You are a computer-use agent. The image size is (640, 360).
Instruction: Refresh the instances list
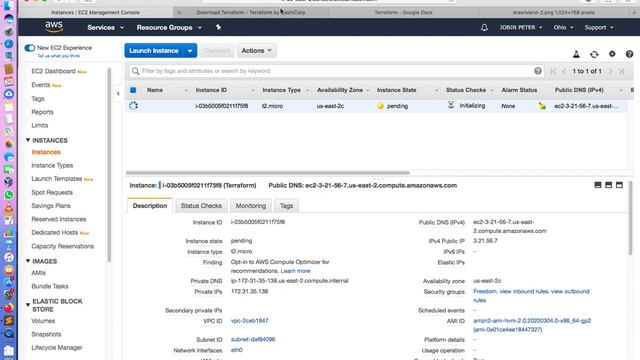[x=594, y=54]
